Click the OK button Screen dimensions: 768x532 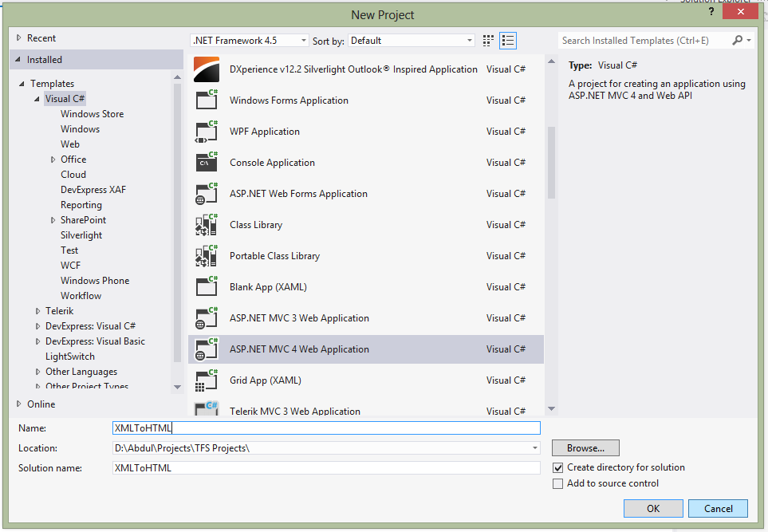pos(653,509)
